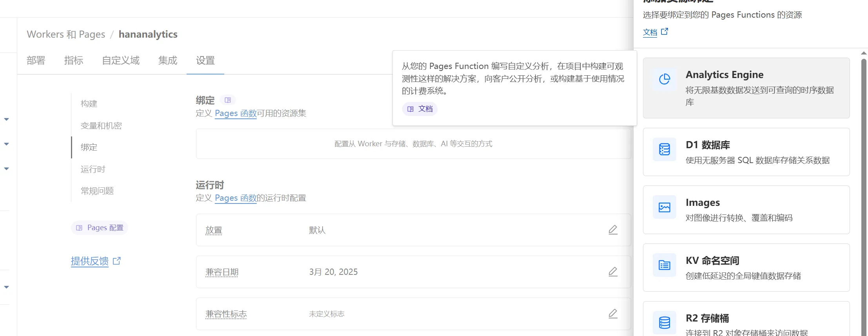The height and width of the screenshot is (336, 868).
Task: Open the 文档 link in the binding panel
Action: (650, 32)
